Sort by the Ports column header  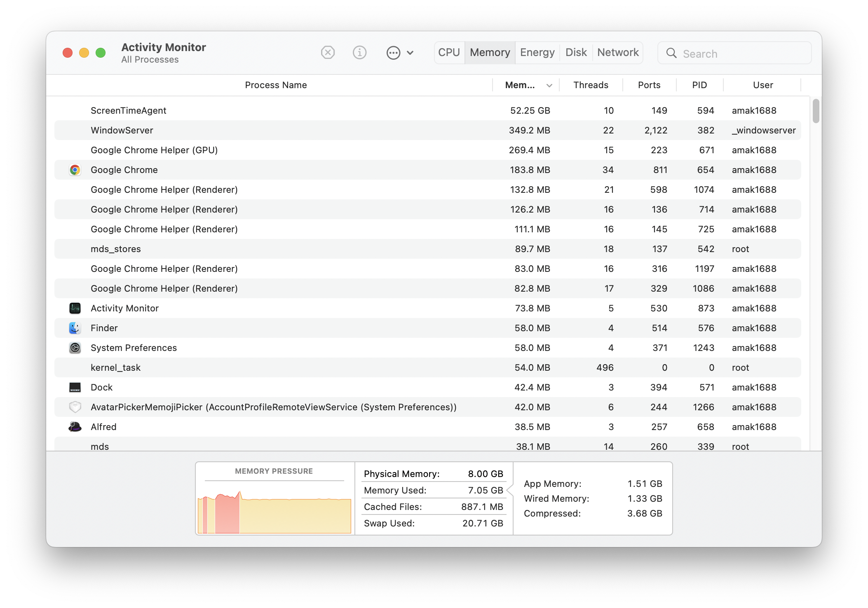click(649, 85)
